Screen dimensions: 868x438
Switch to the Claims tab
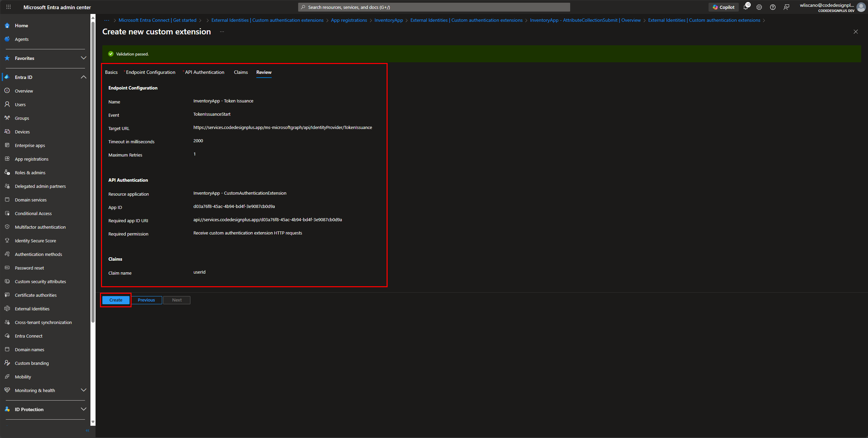coord(241,72)
